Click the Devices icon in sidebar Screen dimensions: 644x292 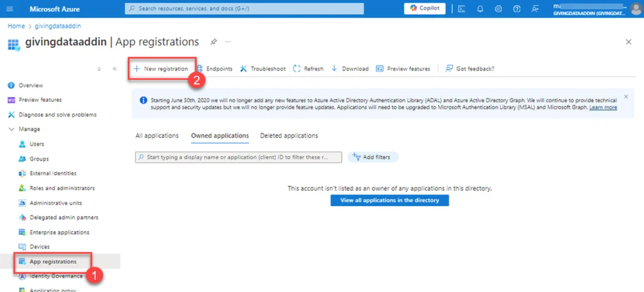tap(22, 247)
